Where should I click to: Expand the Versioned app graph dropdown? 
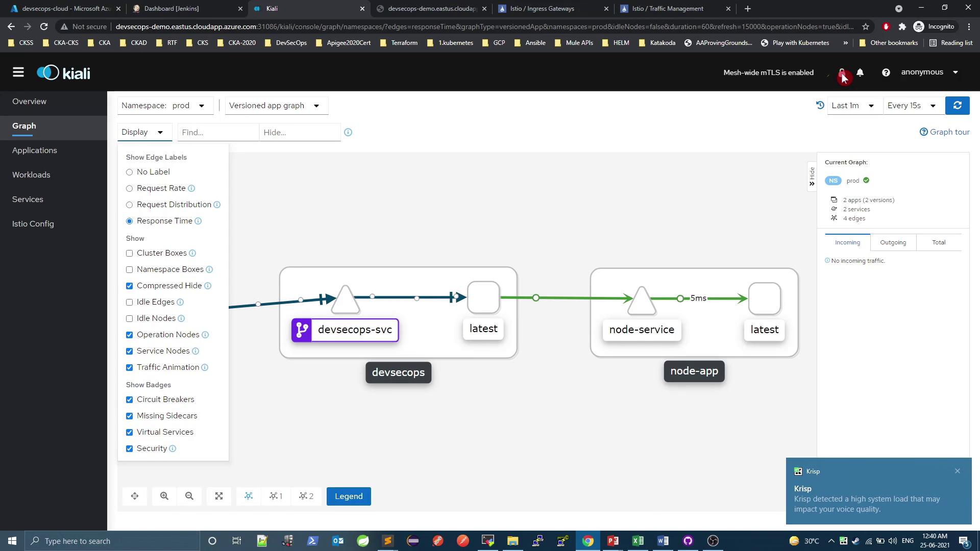tap(276, 106)
